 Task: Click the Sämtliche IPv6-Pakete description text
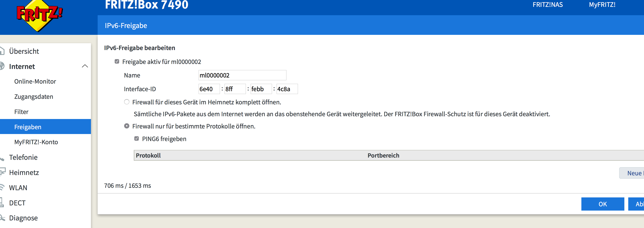[342, 114]
